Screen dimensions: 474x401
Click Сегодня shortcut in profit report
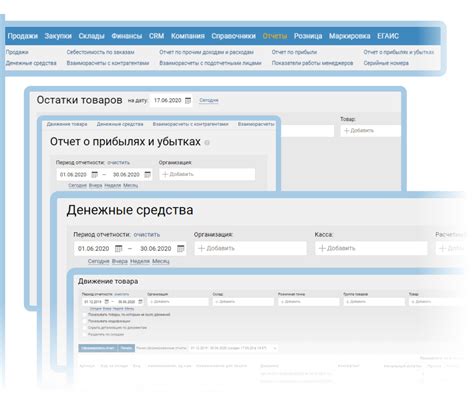point(77,185)
